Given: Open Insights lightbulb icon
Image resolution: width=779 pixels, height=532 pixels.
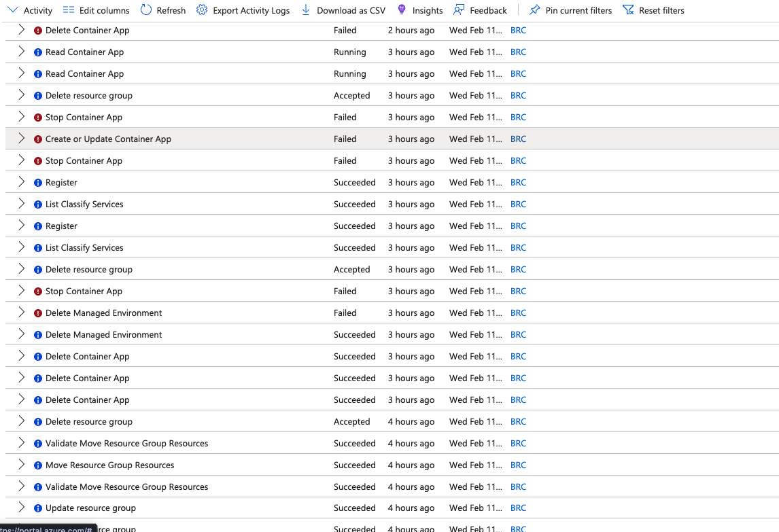Looking at the screenshot, I should tap(402, 10).
